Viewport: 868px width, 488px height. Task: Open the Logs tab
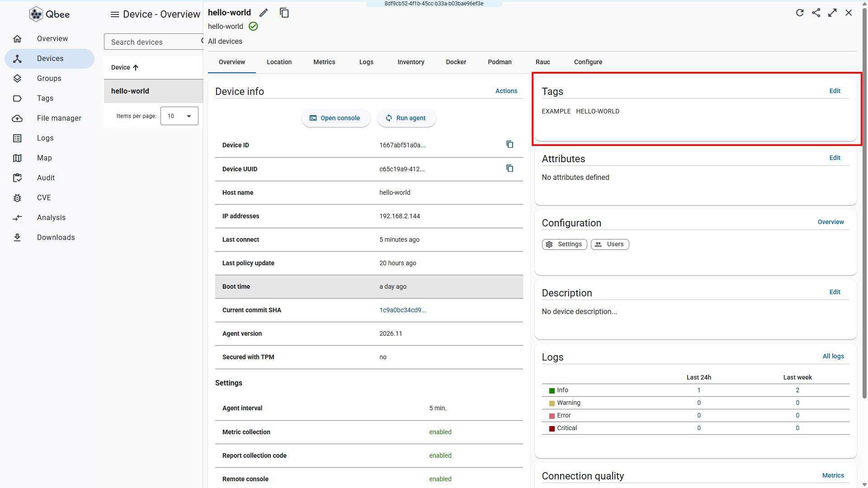366,62
